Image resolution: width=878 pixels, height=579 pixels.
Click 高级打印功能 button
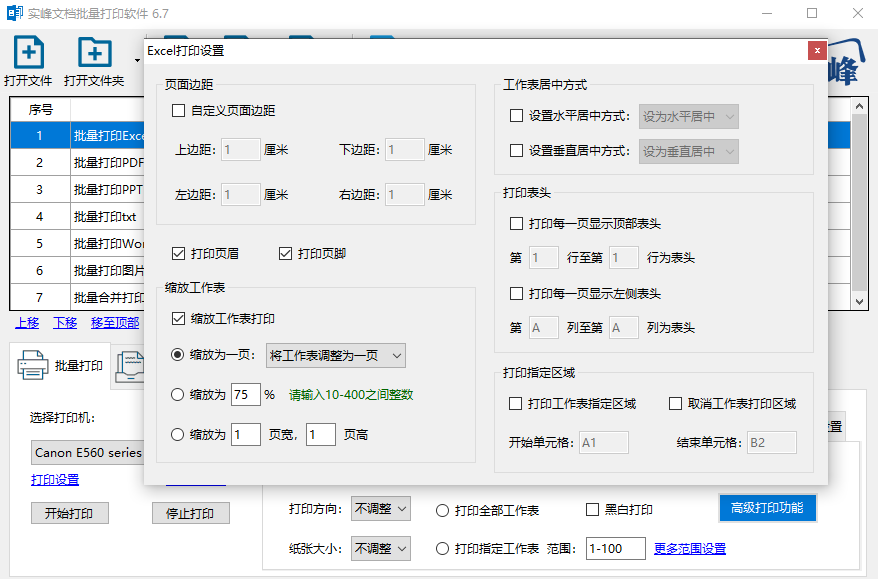pos(767,508)
